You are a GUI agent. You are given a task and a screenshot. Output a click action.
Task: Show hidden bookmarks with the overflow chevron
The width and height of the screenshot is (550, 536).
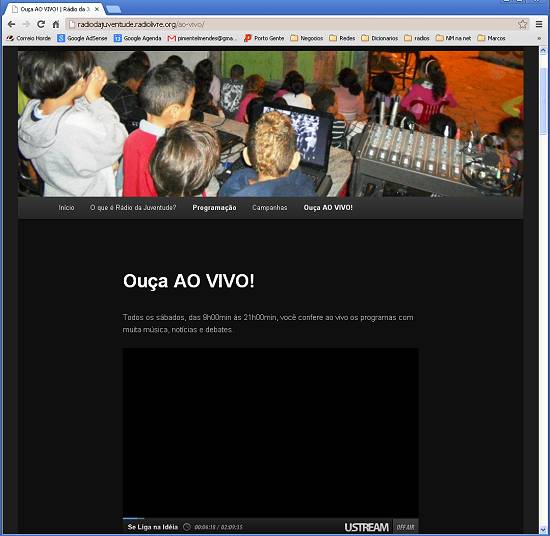[539, 38]
